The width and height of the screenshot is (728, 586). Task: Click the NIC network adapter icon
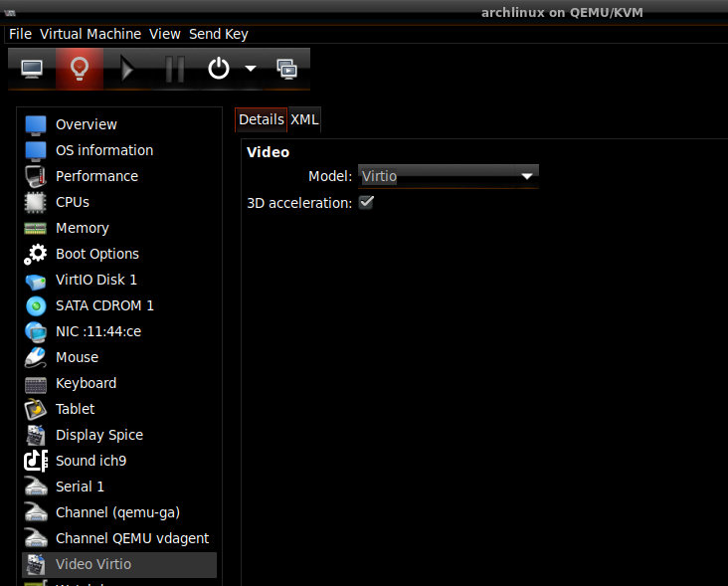(36, 332)
